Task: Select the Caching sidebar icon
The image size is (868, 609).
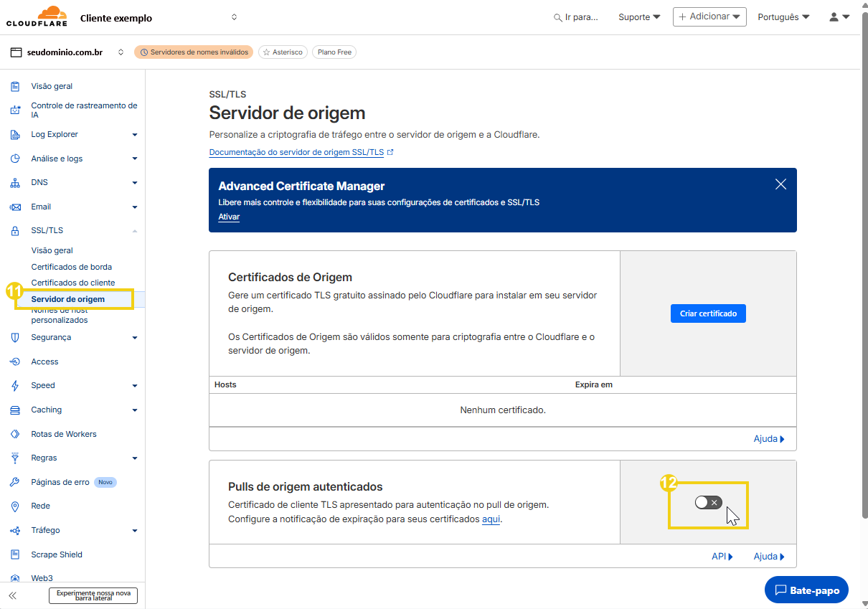Action: 15,410
